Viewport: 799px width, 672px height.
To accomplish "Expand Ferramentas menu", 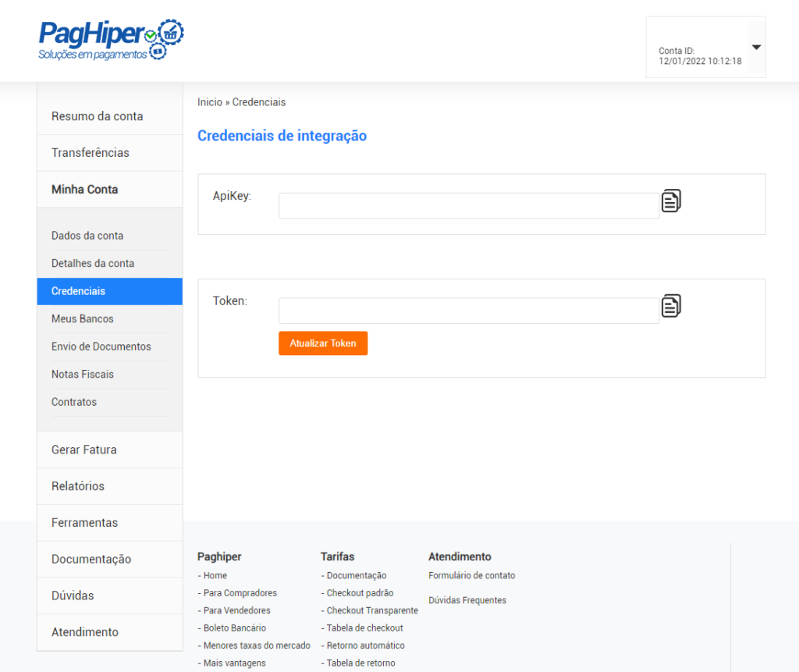I will [110, 523].
